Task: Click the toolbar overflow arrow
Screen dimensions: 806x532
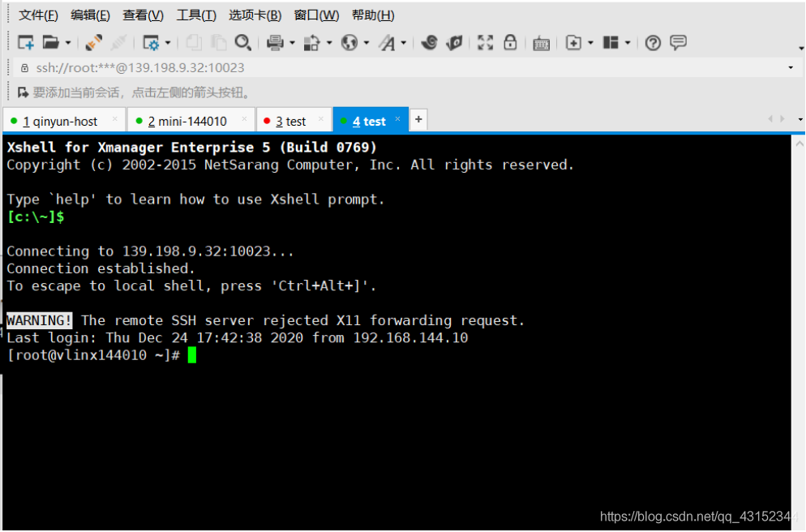Action: point(801,48)
